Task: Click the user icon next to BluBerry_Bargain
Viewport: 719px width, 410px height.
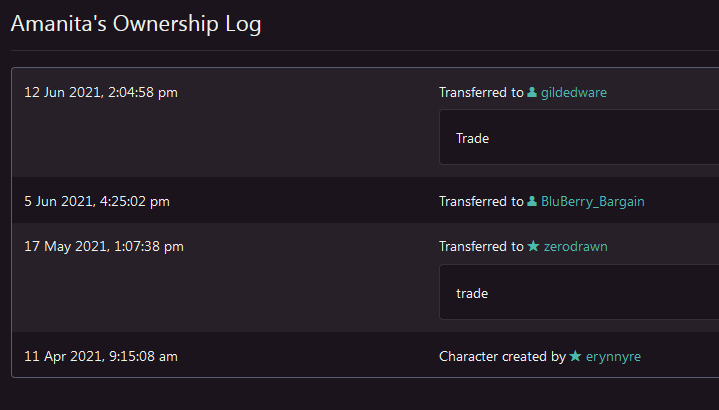Action: point(532,201)
